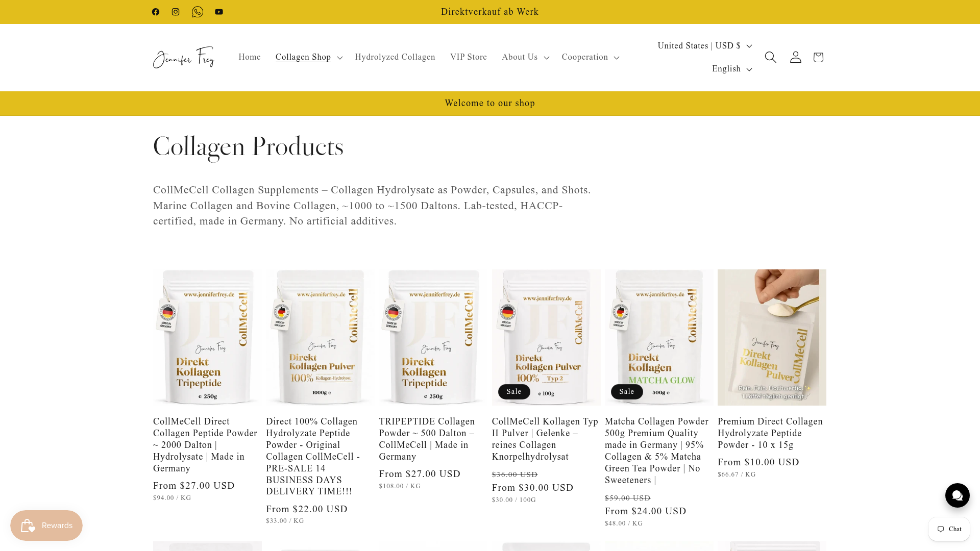Screen dimensions: 980x551
Task: Click the Sale badge on Matcha Glow product
Action: [627, 392]
